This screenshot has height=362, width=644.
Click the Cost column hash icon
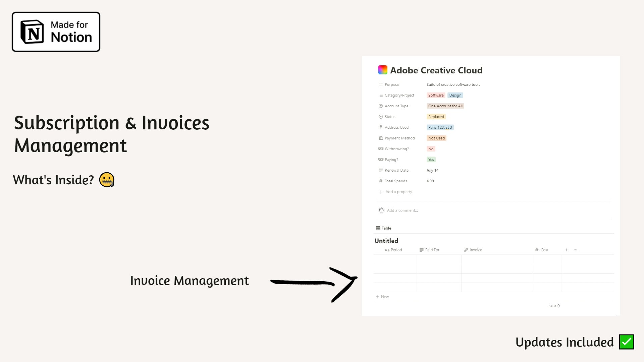[537, 250]
